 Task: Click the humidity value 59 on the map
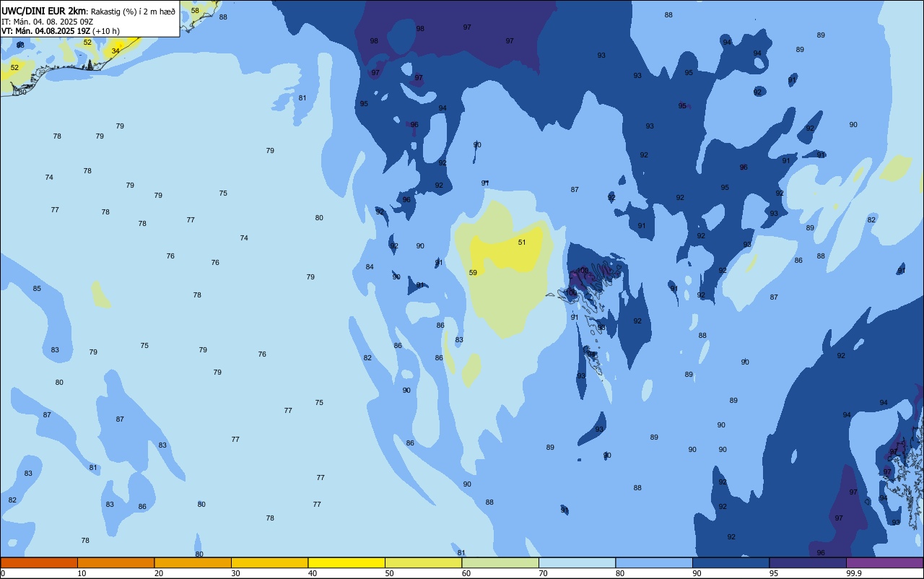(473, 272)
